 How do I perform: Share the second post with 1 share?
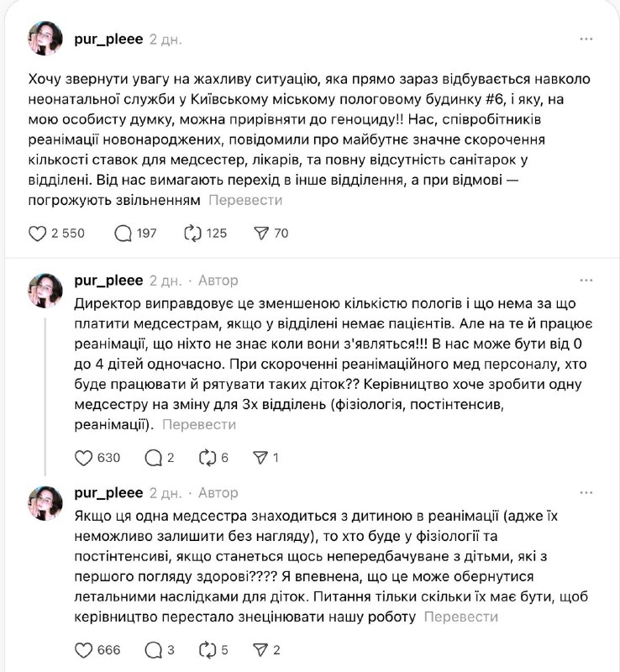tap(260, 458)
